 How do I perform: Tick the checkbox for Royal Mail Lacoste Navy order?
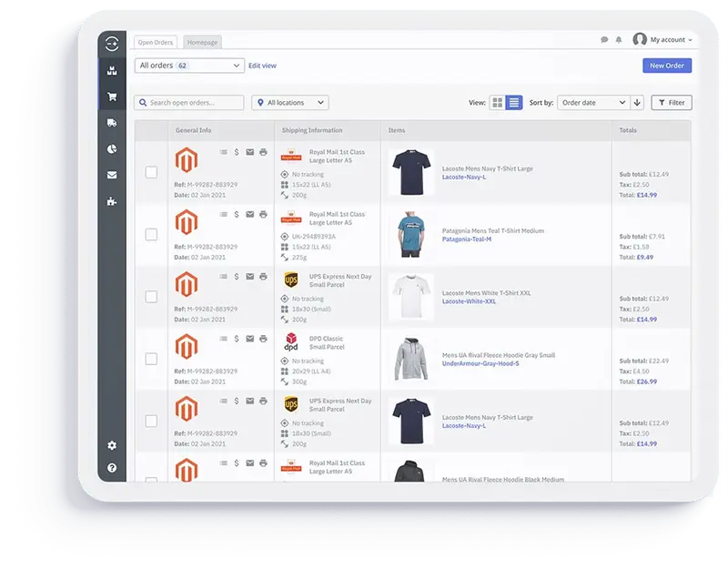(x=151, y=172)
